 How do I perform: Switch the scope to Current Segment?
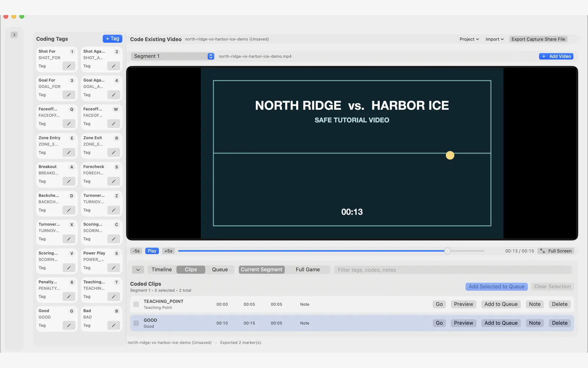coord(262,270)
